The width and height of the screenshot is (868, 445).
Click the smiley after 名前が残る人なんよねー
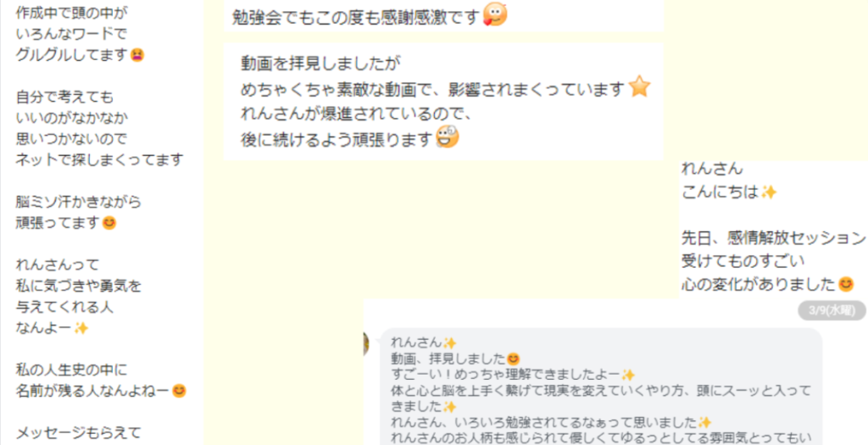coord(179,391)
